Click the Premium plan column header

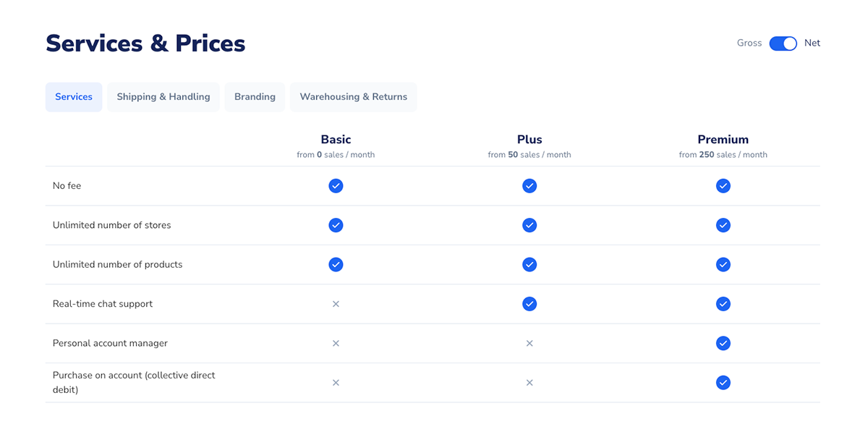coord(723,140)
